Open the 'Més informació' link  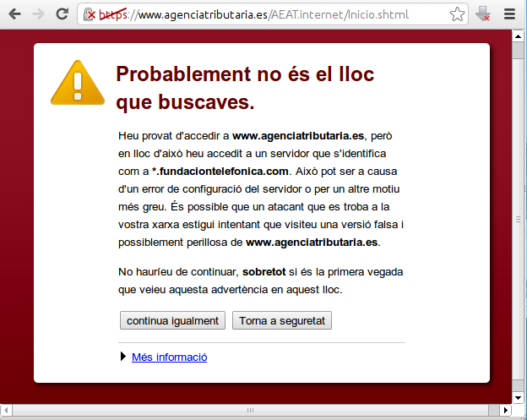point(169,357)
